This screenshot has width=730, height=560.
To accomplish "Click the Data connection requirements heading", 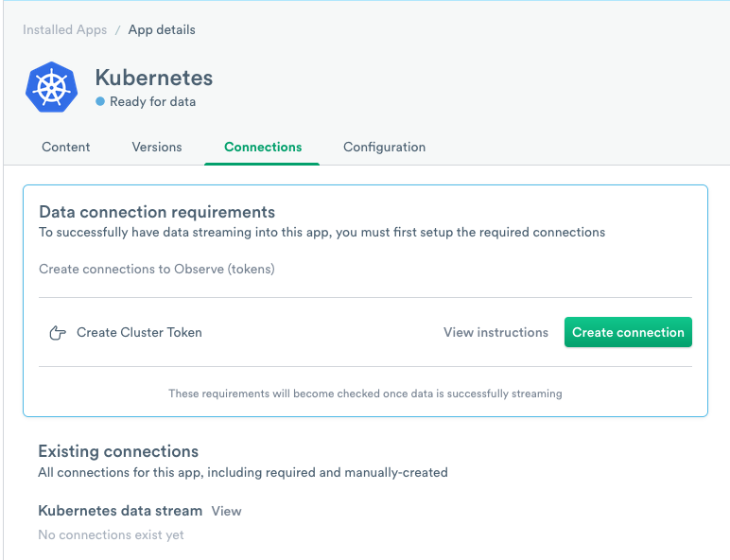I will coord(157,212).
